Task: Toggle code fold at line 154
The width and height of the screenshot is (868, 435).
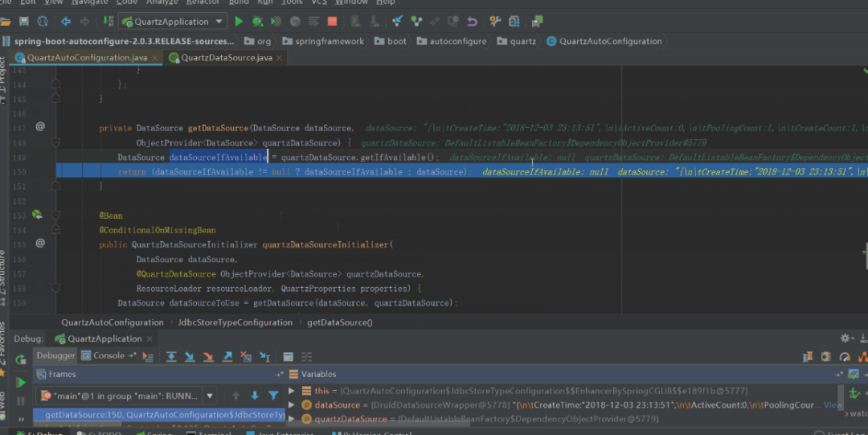Action: 56,229
